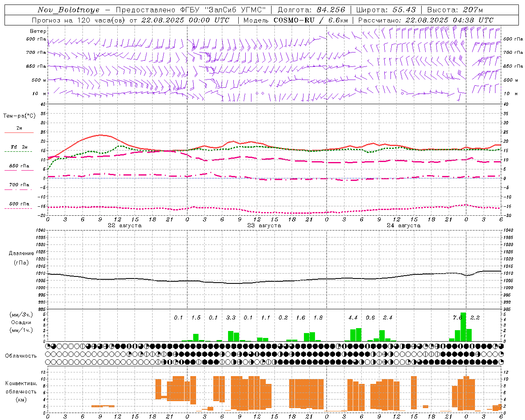
Task: Click the station name Nov_Bolotnoye in header
Action: pyautogui.click(x=68, y=10)
